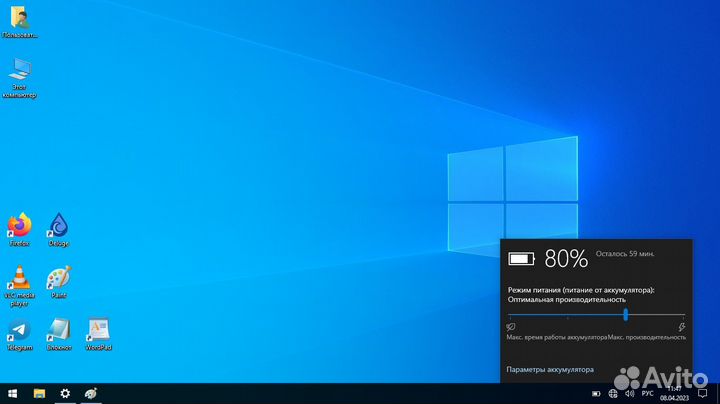Click the 80% battery percentage text

(566, 258)
